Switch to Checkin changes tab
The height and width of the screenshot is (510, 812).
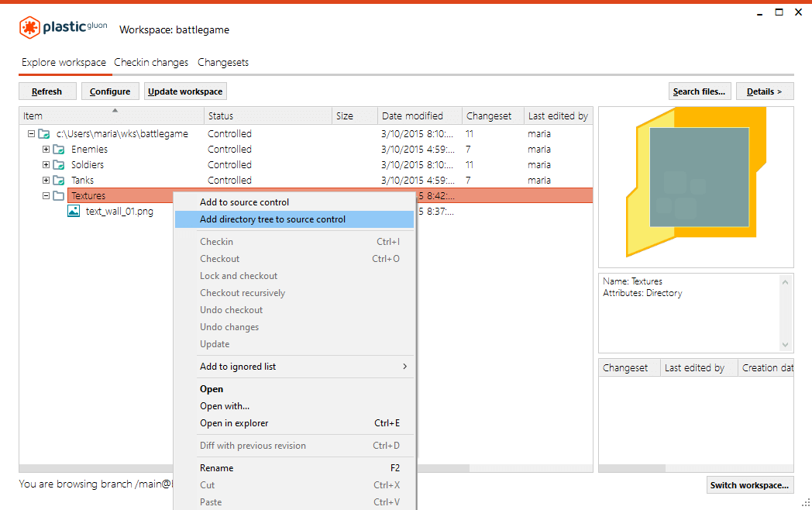pos(151,62)
